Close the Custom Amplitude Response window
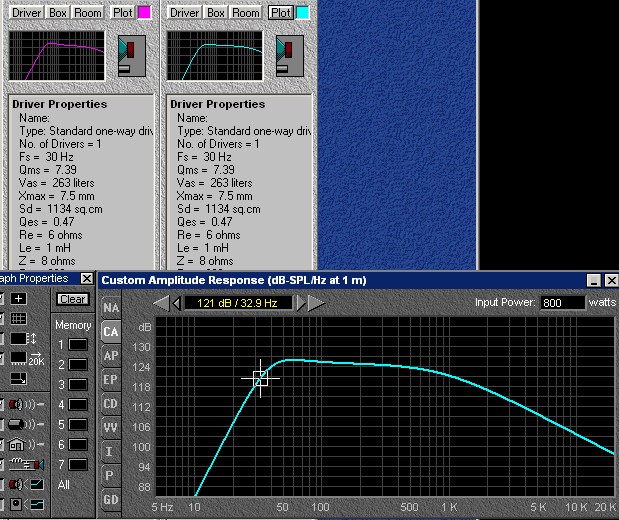 611,280
